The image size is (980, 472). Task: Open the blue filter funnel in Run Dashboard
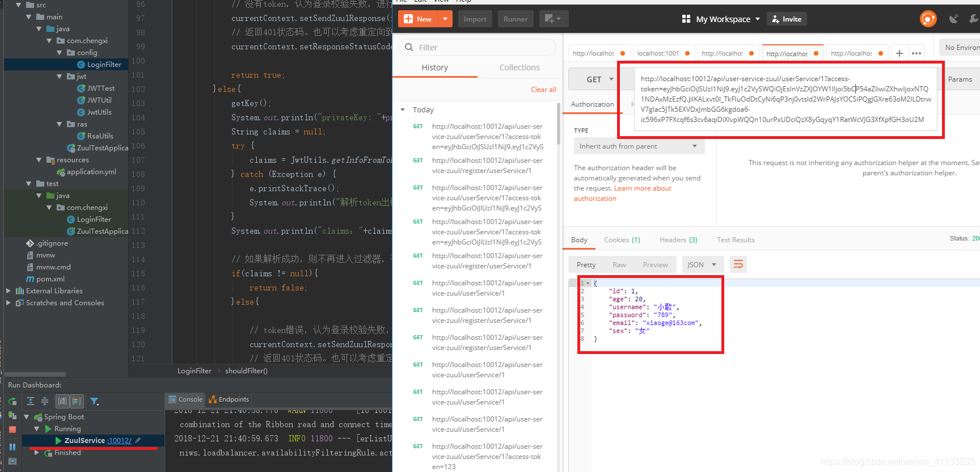coord(95,402)
